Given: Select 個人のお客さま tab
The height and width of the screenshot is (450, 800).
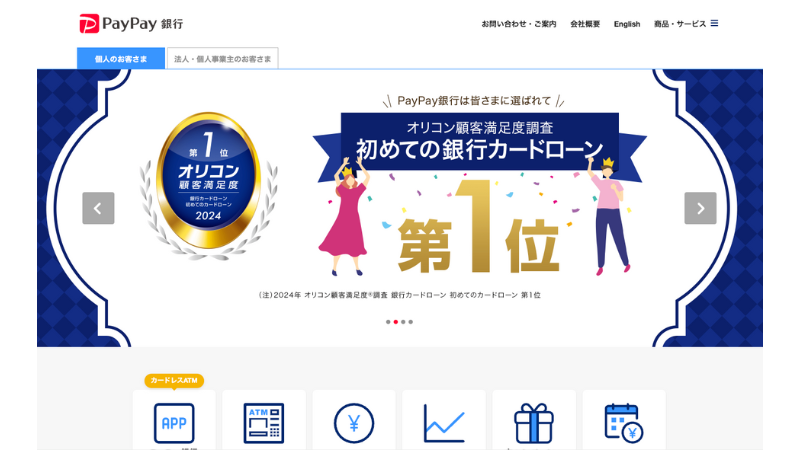Looking at the screenshot, I should 121,59.
